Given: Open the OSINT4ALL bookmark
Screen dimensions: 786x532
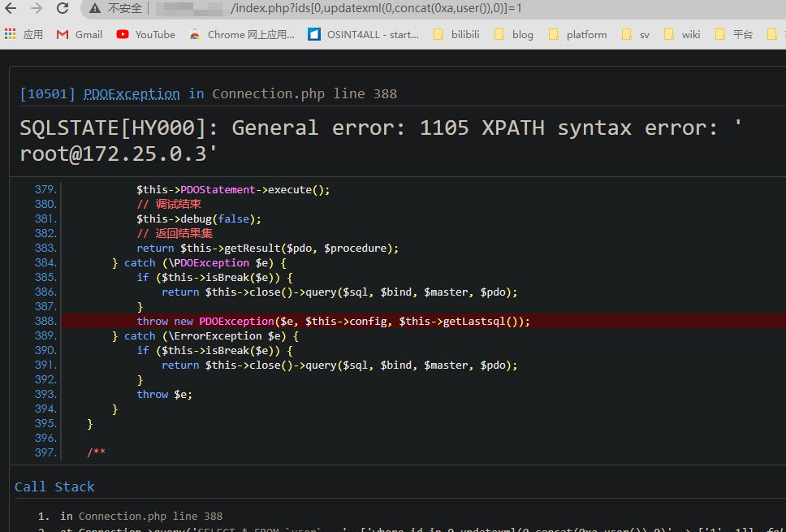Looking at the screenshot, I should [x=363, y=34].
